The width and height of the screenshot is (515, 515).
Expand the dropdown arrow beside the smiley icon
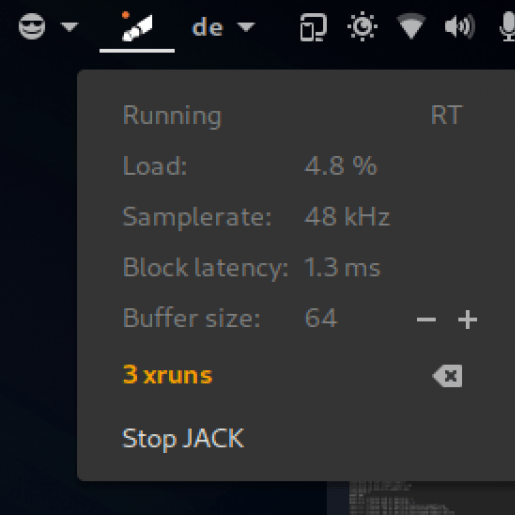[x=70, y=27]
